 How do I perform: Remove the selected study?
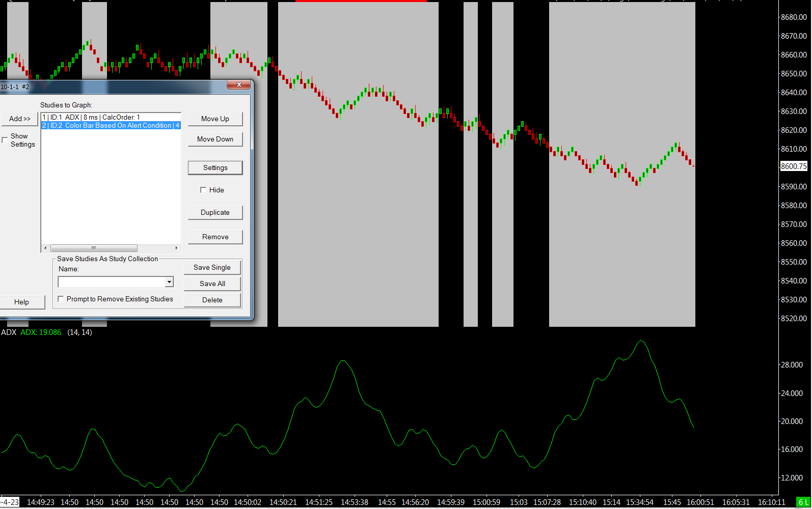point(215,237)
